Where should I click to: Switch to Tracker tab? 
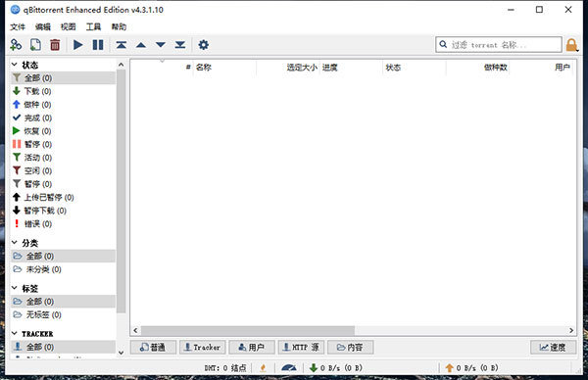coord(203,348)
